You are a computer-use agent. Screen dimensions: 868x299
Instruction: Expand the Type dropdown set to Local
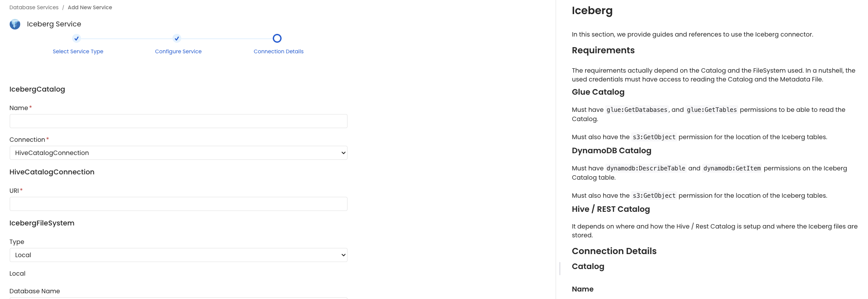click(178, 255)
